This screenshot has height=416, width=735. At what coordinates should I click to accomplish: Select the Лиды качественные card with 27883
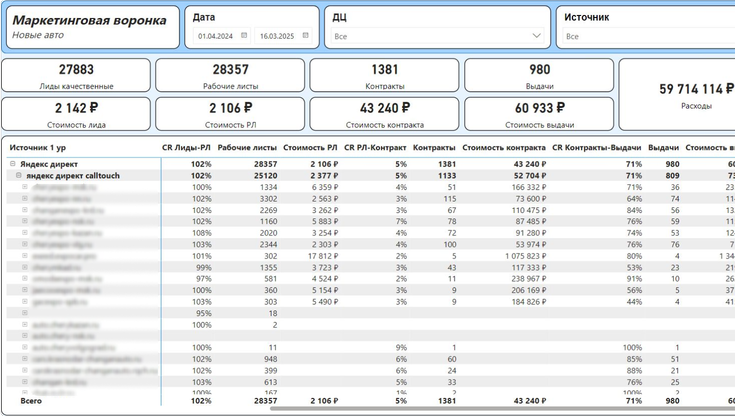[x=77, y=76]
